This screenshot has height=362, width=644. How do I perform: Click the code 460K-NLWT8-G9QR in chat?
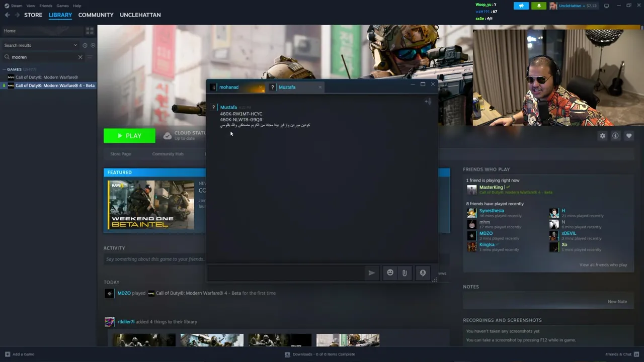coord(241,120)
